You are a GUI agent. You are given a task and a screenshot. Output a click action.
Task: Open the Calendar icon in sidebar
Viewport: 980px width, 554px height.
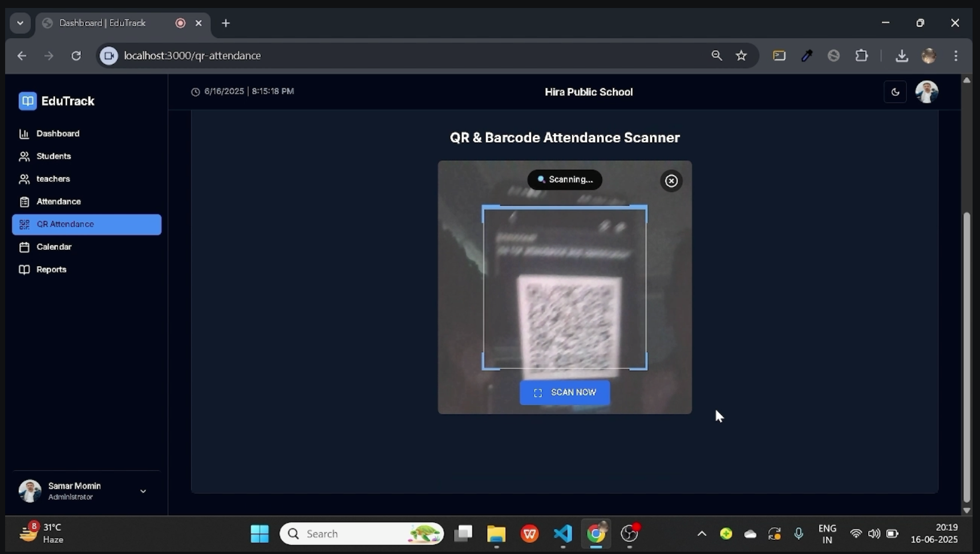[24, 247]
